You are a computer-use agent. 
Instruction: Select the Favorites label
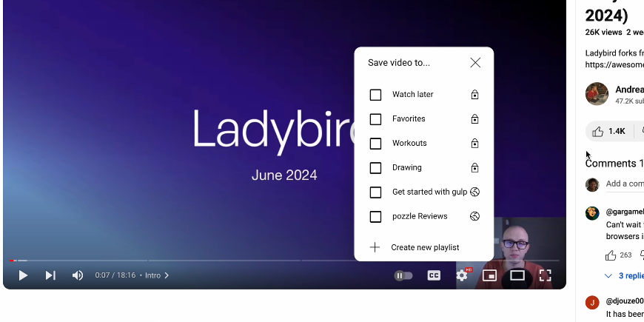click(409, 118)
